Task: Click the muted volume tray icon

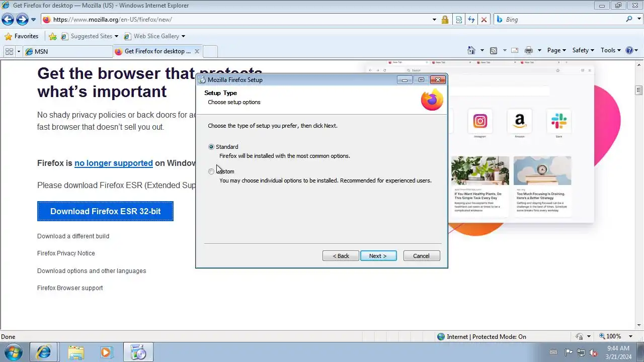Action: click(594, 352)
